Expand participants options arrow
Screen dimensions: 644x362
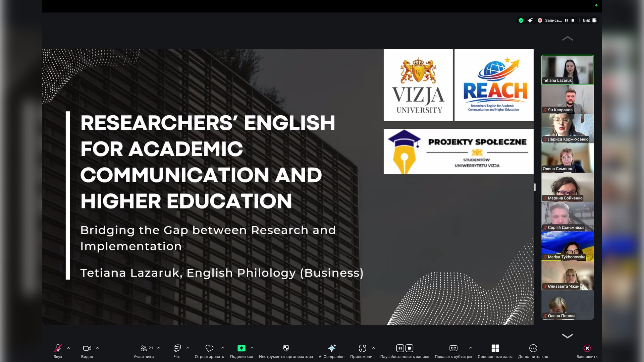click(159, 348)
